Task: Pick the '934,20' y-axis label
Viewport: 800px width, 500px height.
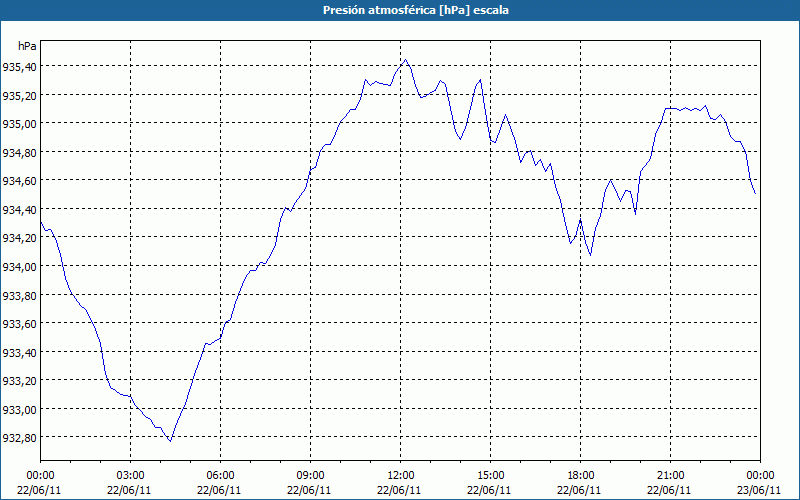Action: pos(18,238)
